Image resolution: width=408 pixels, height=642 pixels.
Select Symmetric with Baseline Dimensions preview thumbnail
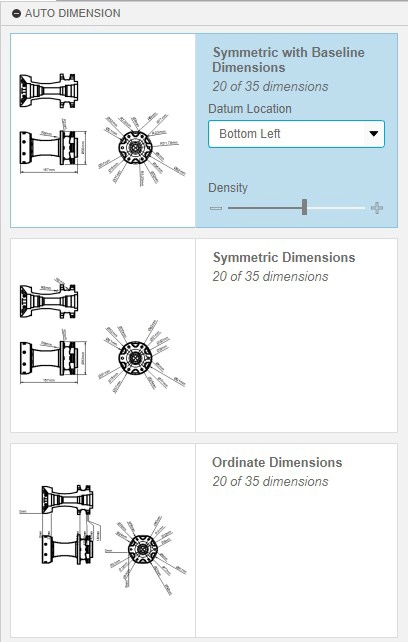pos(103,130)
